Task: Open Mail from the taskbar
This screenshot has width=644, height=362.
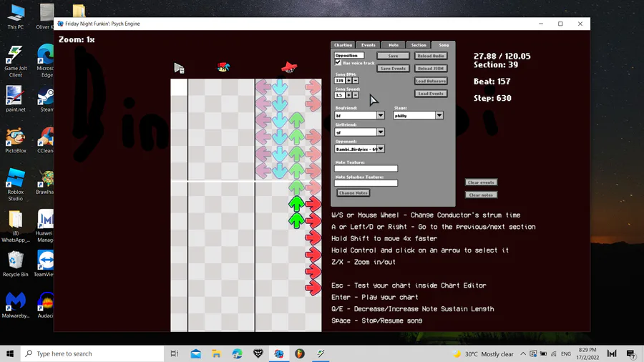Action: pos(196,353)
